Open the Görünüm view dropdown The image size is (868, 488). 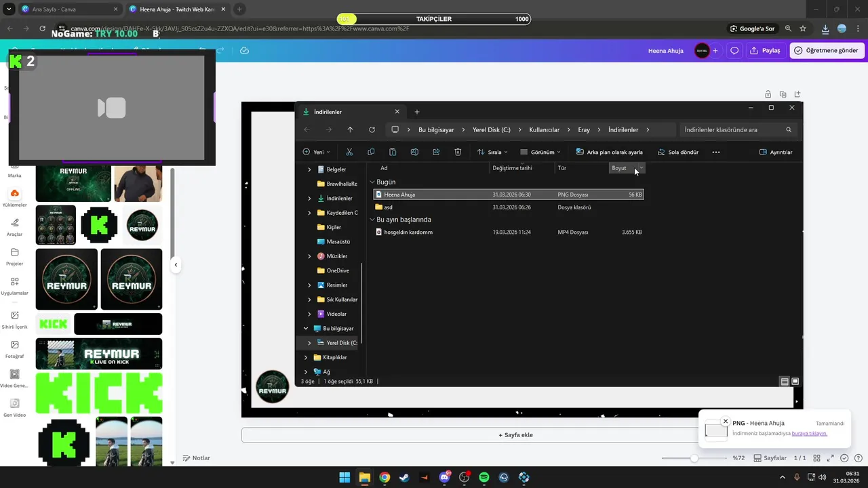coord(540,152)
